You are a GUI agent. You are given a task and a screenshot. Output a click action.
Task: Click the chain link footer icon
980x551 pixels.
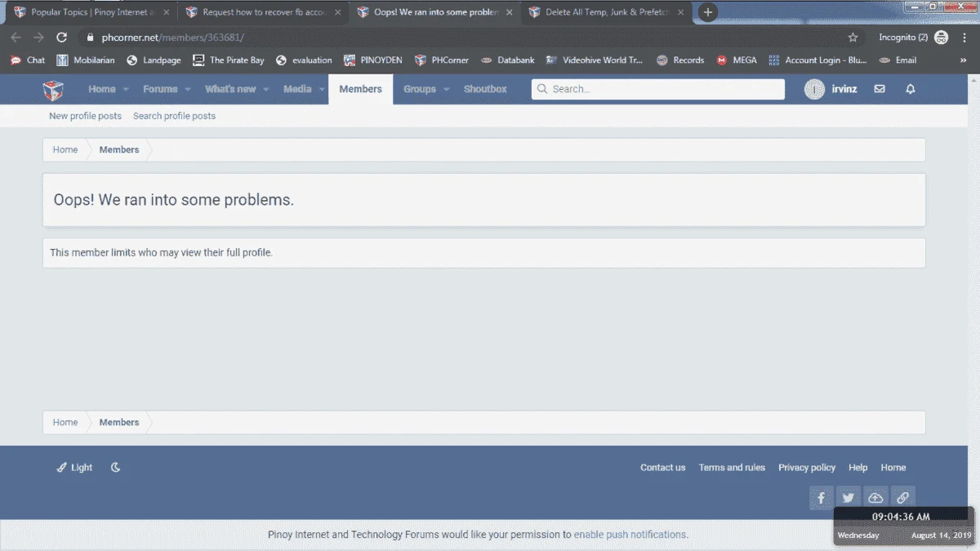[902, 498]
